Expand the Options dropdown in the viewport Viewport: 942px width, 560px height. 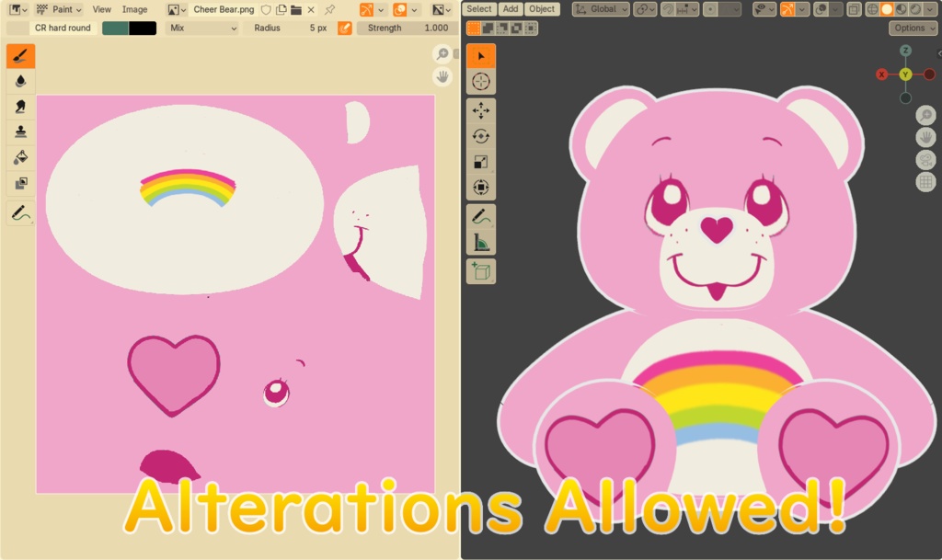coord(913,28)
